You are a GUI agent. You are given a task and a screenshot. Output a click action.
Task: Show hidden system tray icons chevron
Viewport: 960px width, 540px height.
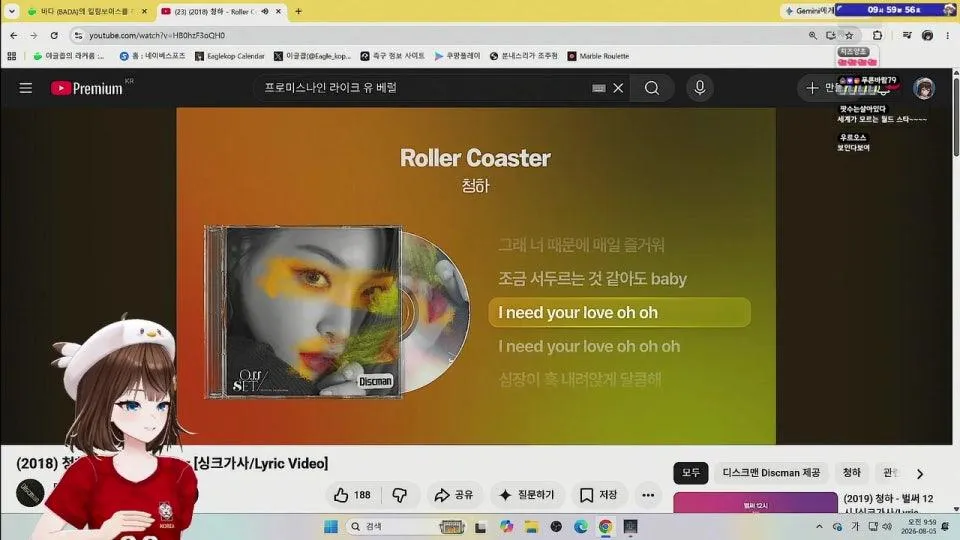click(x=819, y=527)
